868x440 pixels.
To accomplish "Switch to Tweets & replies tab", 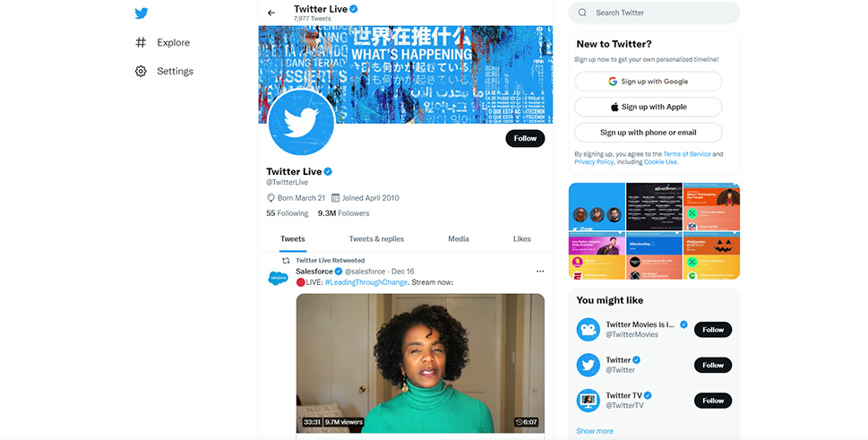I will coord(376,239).
